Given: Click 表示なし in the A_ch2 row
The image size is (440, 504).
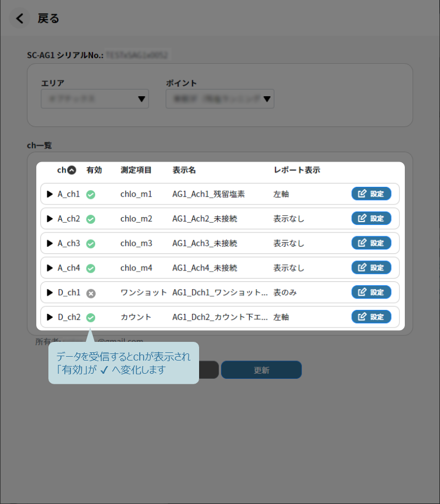Looking at the screenshot, I should point(289,219).
